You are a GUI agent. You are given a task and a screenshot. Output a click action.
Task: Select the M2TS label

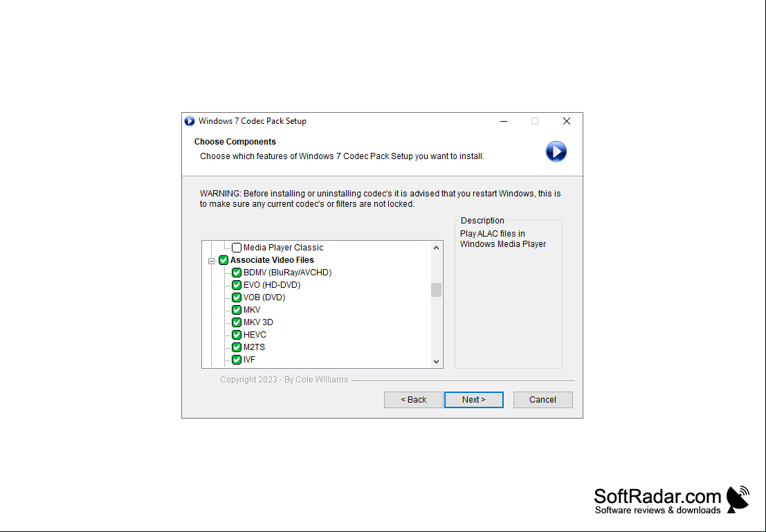(x=254, y=347)
